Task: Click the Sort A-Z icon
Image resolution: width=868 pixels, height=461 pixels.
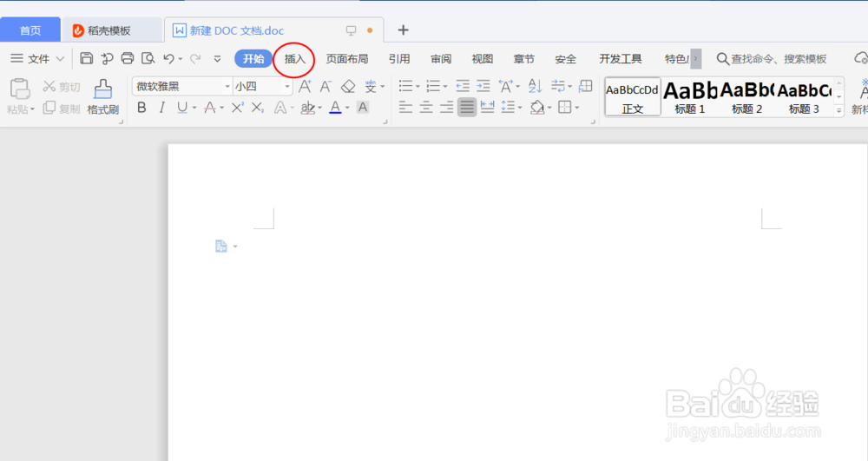Action: [535, 86]
